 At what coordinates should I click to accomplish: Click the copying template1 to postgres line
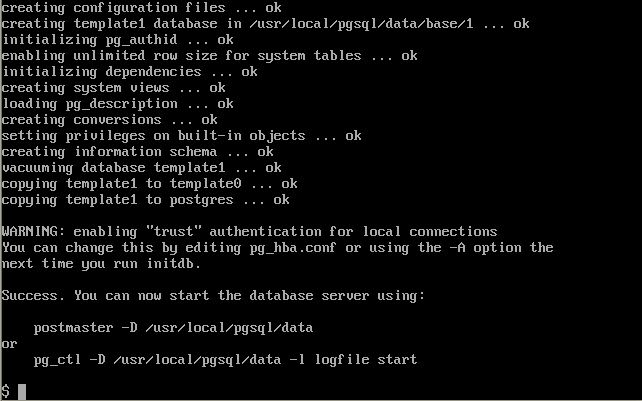[x=146, y=200]
